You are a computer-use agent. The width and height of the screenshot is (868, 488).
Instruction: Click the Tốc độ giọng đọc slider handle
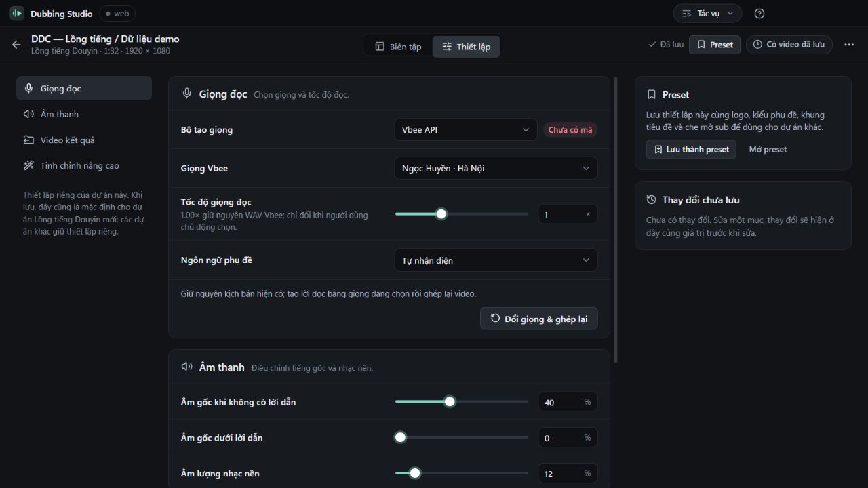click(x=441, y=214)
